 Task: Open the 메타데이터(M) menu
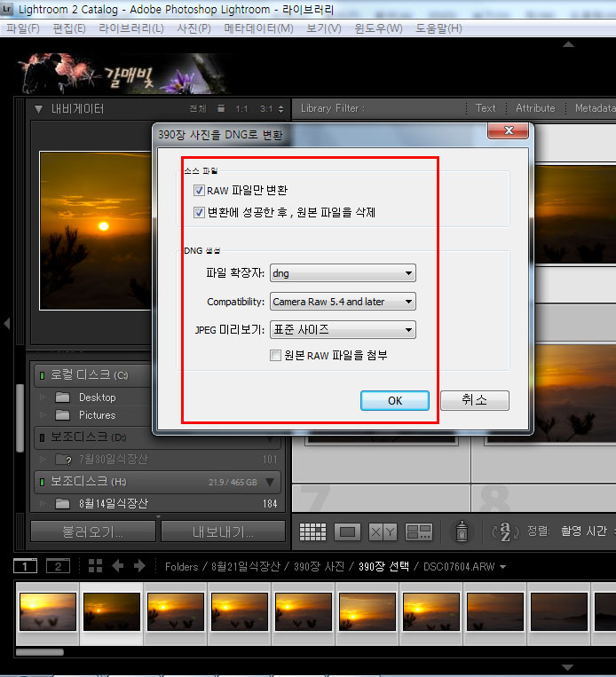point(258,28)
